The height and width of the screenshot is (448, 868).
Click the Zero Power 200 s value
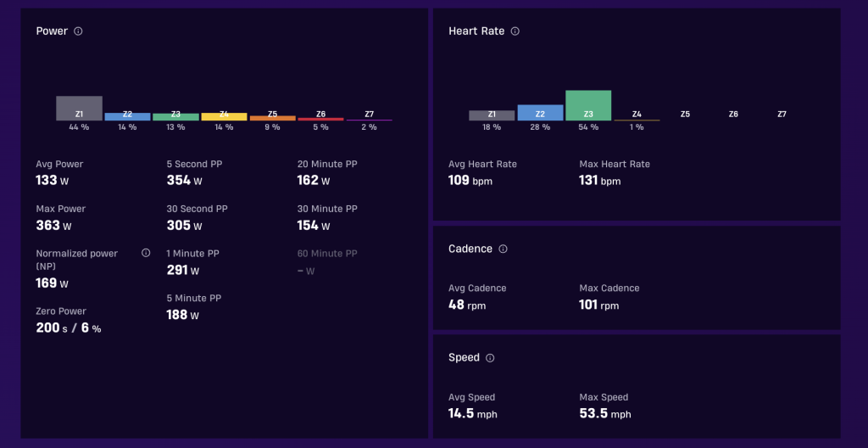point(52,328)
